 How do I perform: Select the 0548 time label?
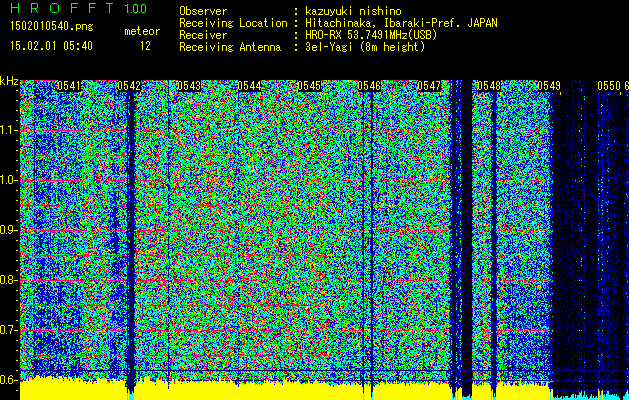(489, 87)
